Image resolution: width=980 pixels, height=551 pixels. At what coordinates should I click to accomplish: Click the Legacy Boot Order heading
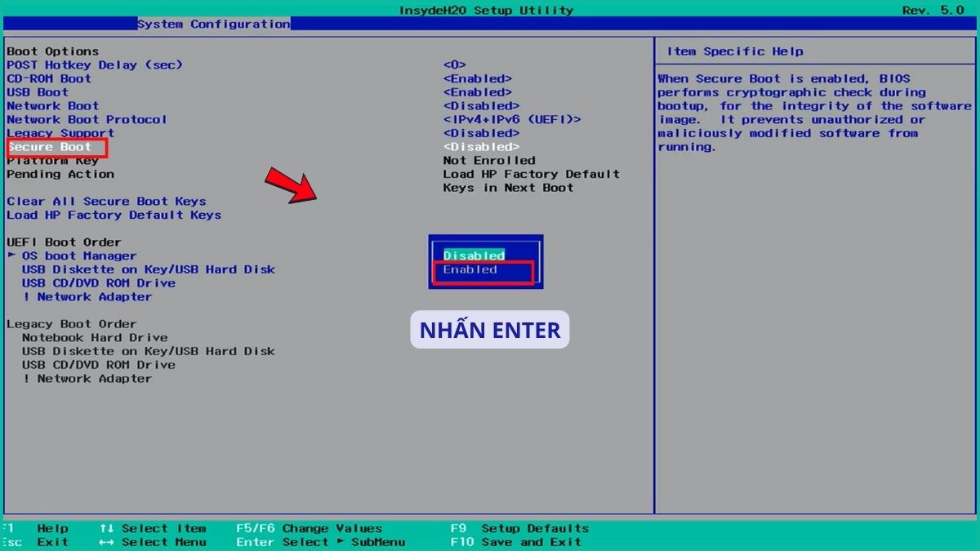coord(72,324)
